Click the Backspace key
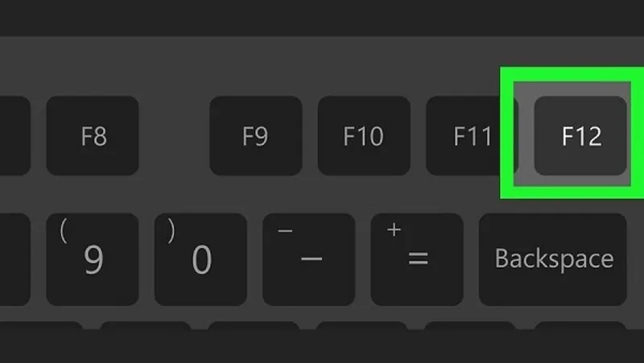644x363 pixels. tap(553, 259)
